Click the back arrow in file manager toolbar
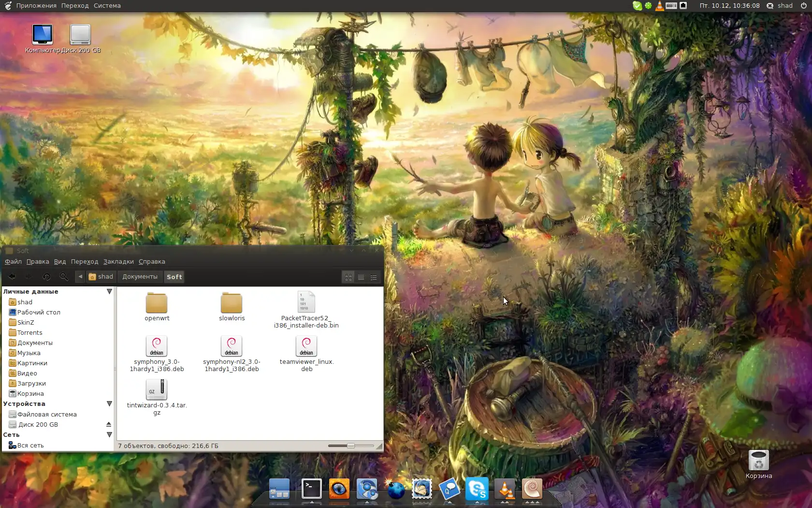The height and width of the screenshot is (508, 812). (12, 277)
